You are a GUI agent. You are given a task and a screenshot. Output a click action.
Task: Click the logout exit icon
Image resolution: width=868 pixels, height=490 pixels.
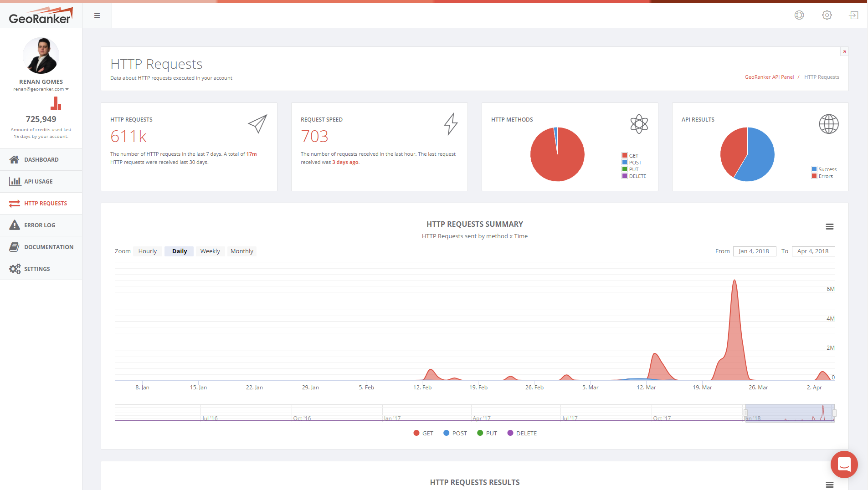pyautogui.click(x=853, y=15)
